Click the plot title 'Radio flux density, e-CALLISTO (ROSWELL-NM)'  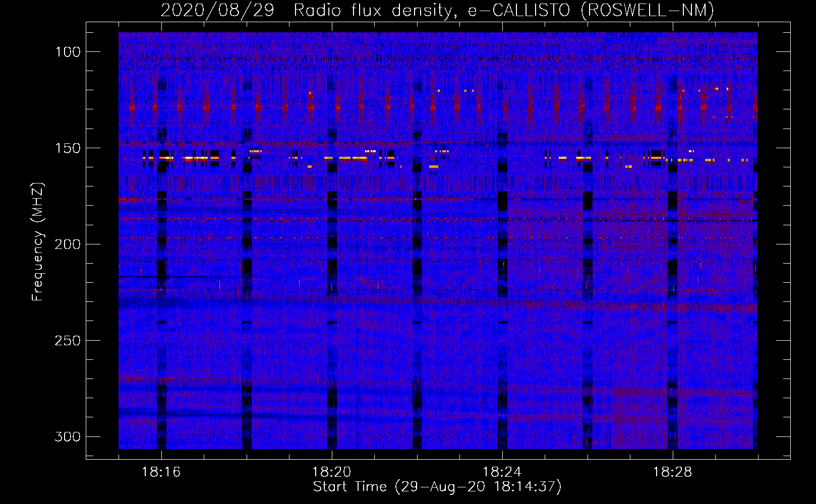tap(504, 10)
